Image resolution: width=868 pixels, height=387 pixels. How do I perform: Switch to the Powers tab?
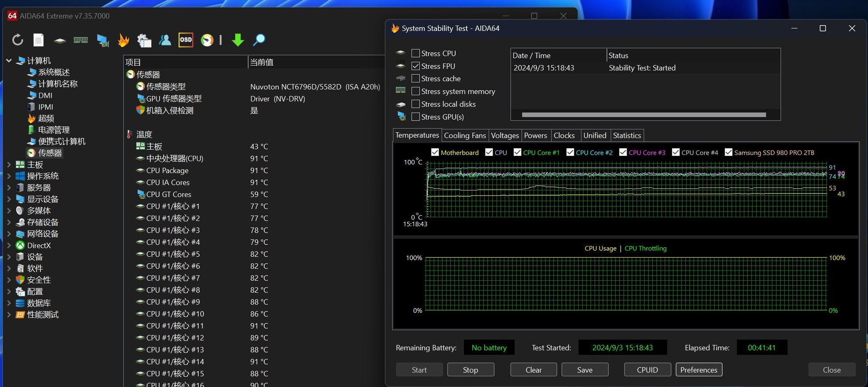pos(536,135)
